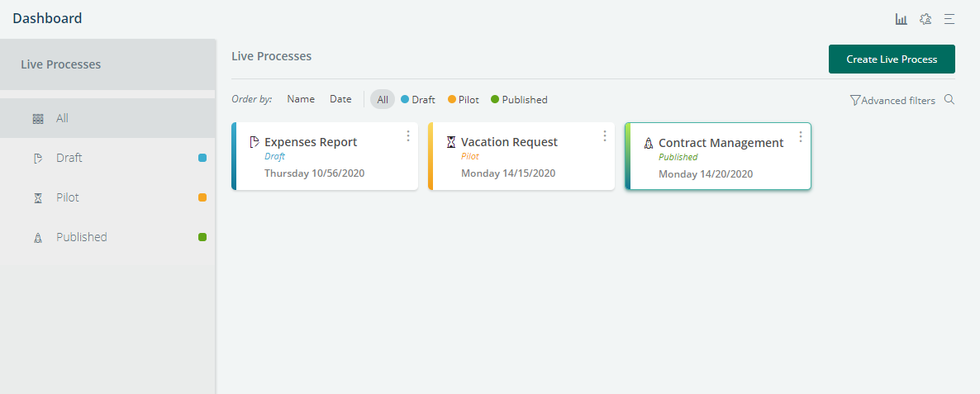The image size is (980, 394).
Task: Click the Published rocket icon in sidebar
Action: [x=38, y=238]
